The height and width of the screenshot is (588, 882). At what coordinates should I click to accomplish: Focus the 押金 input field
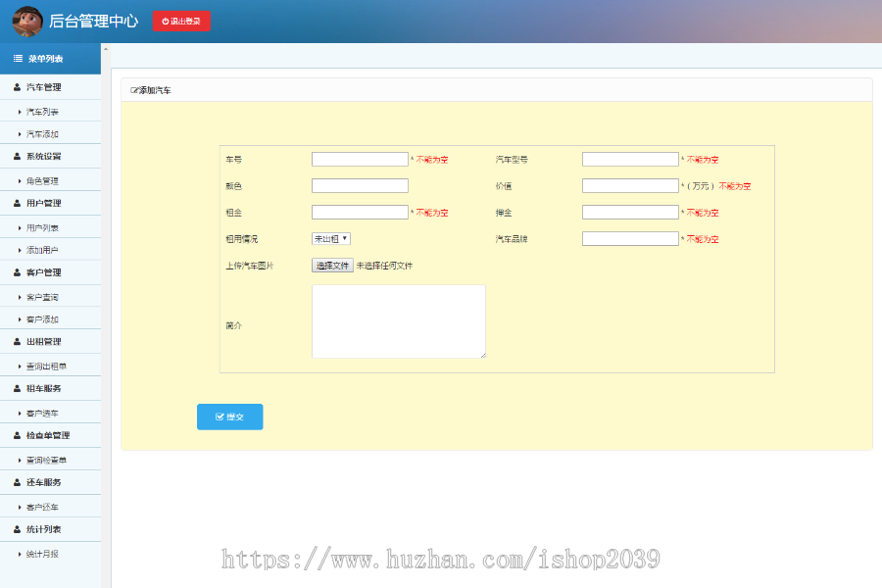click(x=630, y=212)
